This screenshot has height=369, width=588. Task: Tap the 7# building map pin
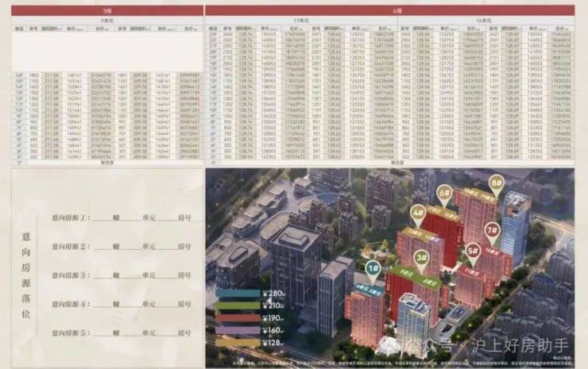(491, 231)
